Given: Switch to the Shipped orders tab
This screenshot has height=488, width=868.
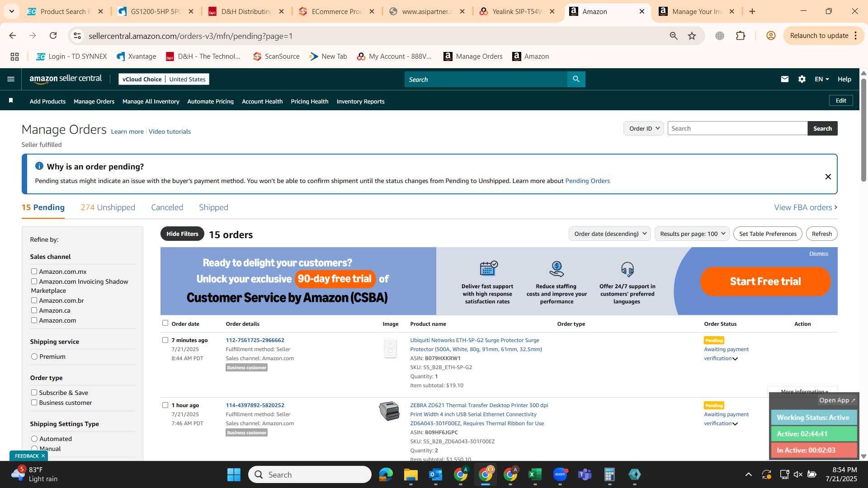Looking at the screenshot, I should (x=213, y=207).
